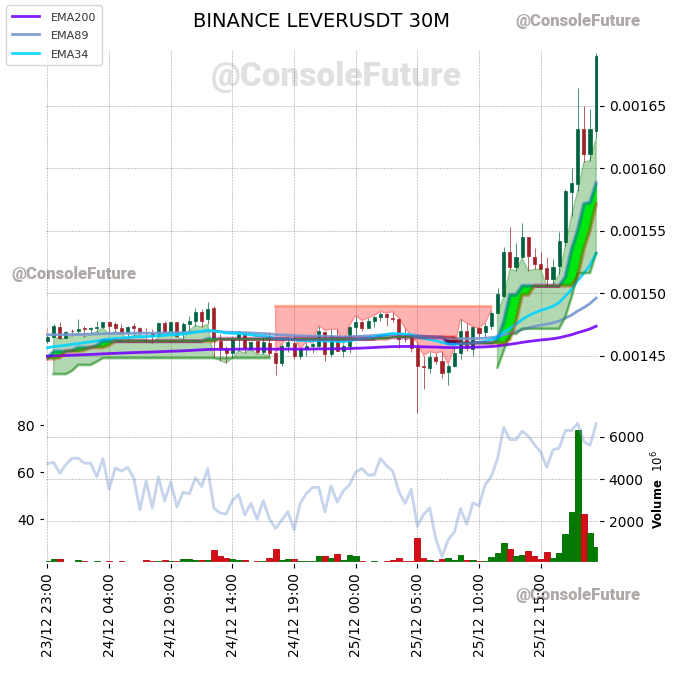Viewport: 690px width, 690px height.
Task: Click the 4000 volume axis label
Action: tap(627, 480)
